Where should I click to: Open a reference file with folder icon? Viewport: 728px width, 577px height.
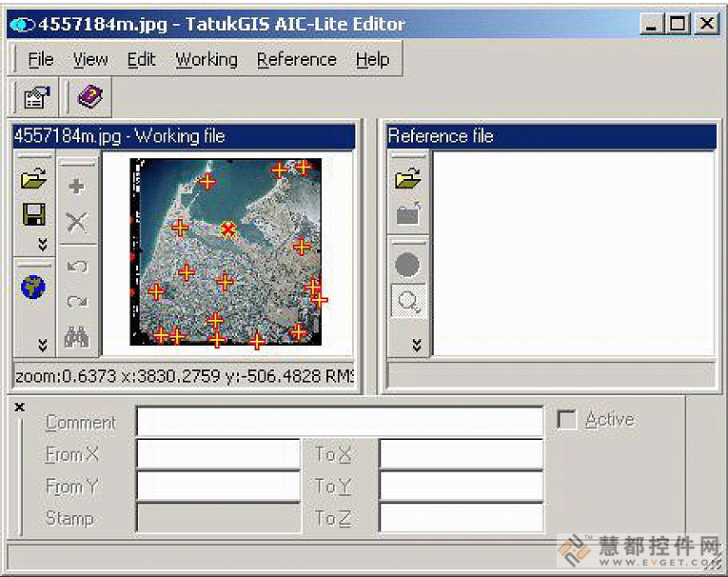tap(408, 178)
